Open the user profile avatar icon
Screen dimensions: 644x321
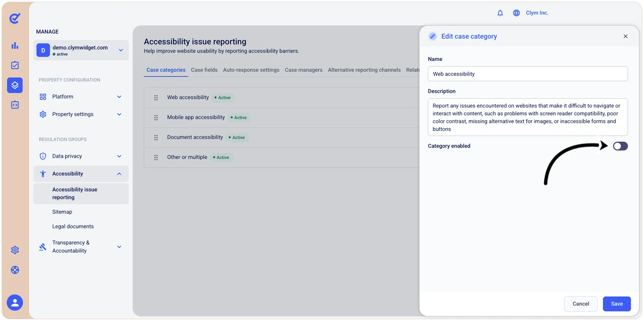tap(15, 303)
